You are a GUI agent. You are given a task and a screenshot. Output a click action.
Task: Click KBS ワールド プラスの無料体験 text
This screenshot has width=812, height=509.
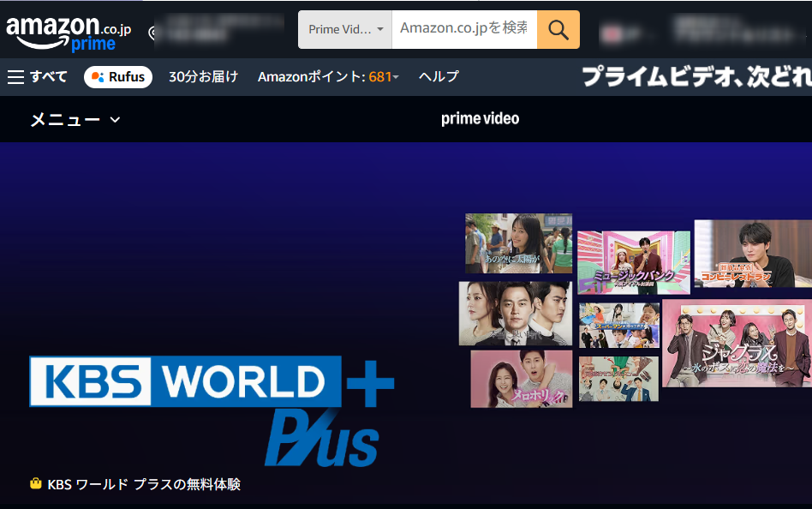(144, 484)
